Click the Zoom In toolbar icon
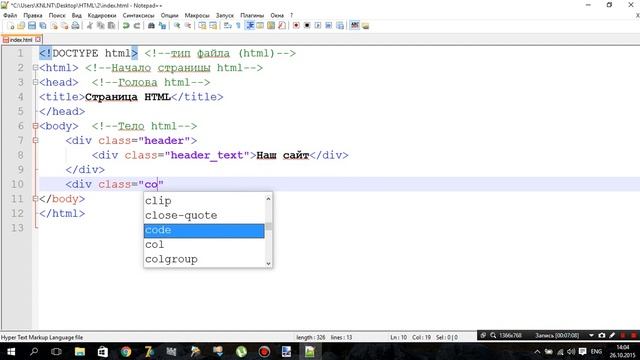Viewport: 640px width, 360px height. coord(177,26)
